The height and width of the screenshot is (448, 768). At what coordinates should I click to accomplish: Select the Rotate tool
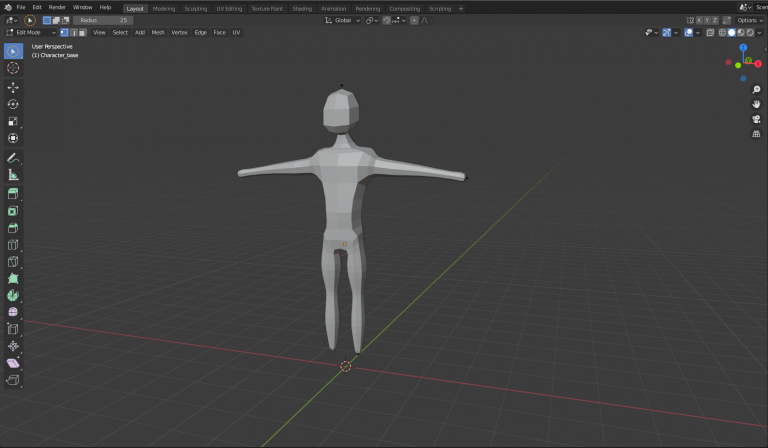click(13, 104)
